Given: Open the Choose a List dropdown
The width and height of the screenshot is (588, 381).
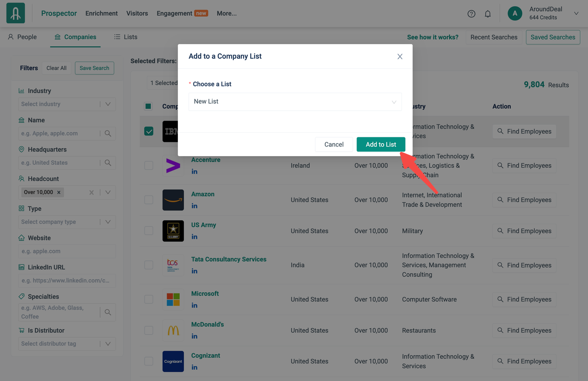Looking at the screenshot, I should (x=295, y=101).
